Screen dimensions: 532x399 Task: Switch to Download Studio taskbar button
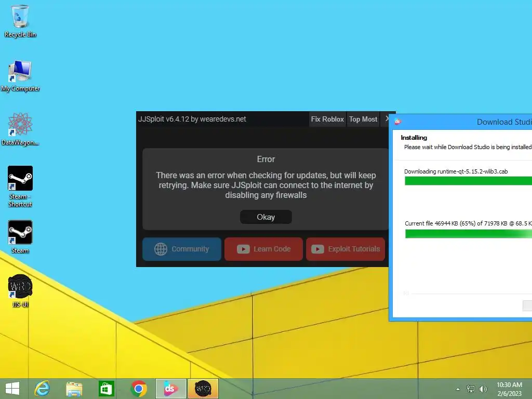(170, 389)
